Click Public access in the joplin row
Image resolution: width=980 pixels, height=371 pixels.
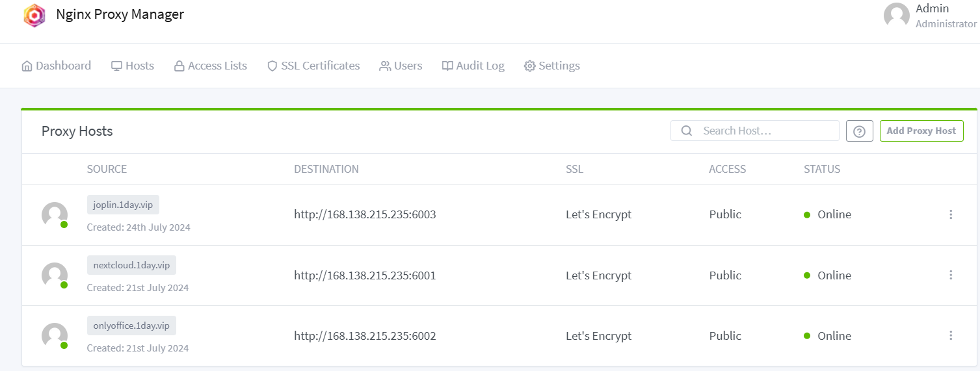click(x=725, y=214)
